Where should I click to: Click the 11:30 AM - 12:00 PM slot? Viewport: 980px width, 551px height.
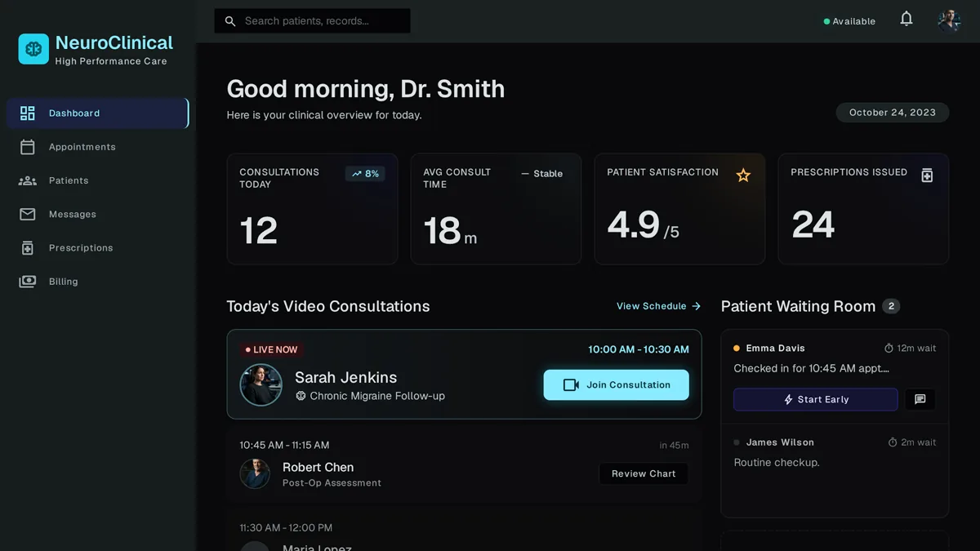pos(286,528)
